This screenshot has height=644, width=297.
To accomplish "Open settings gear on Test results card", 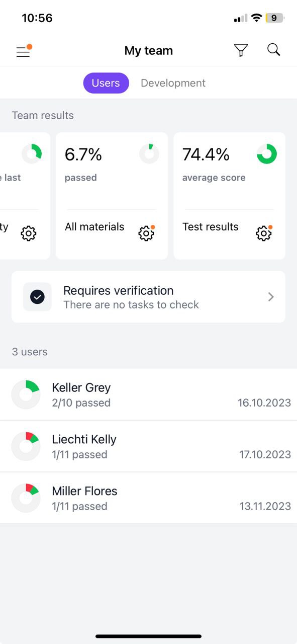I will pyautogui.click(x=264, y=233).
